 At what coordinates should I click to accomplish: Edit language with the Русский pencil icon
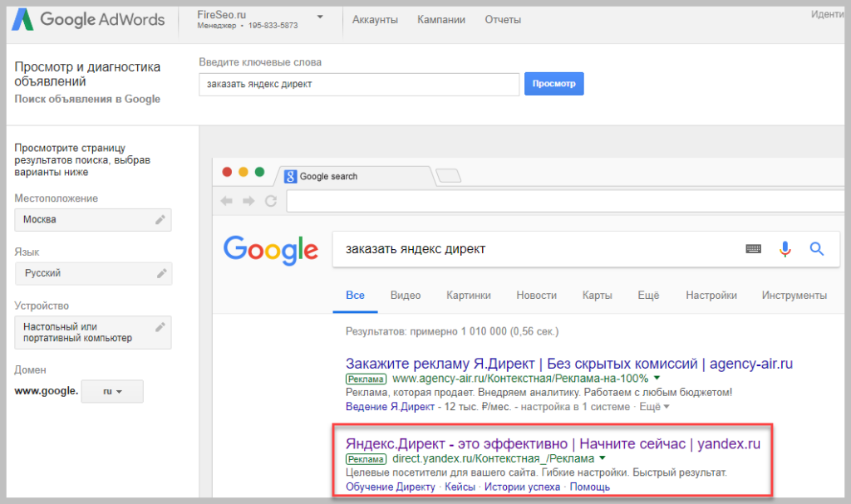pyautogui.click(x=160, y=273)
